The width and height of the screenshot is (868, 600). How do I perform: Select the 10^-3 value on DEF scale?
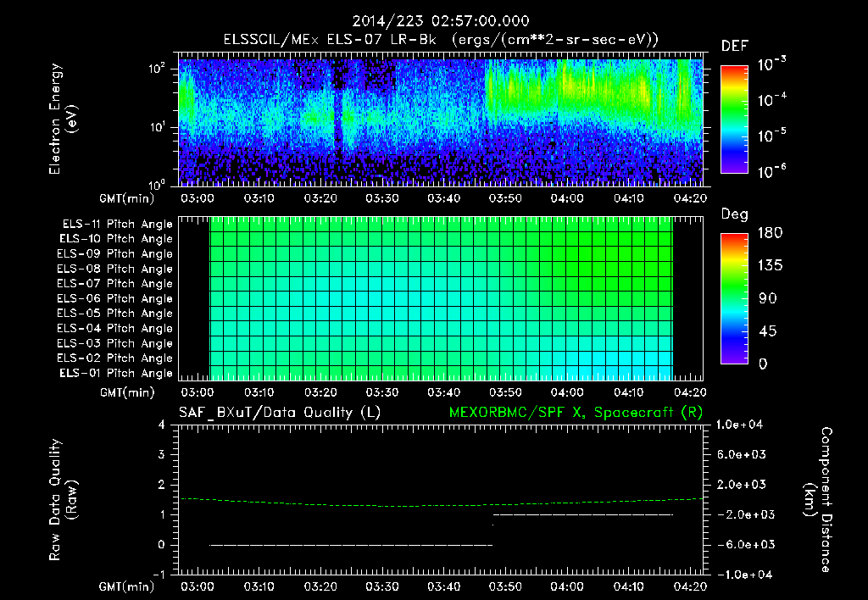pos(771,64)
